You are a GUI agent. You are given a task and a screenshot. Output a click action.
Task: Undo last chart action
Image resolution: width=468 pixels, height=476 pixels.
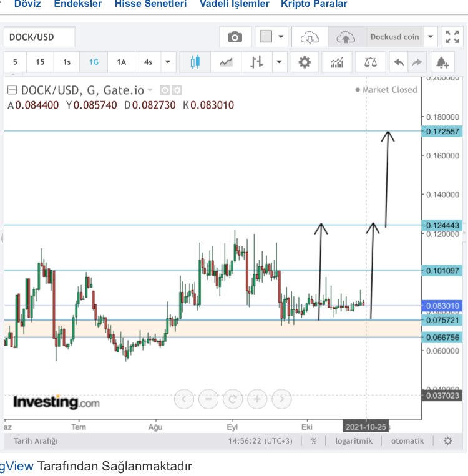(x=399, y=62)
